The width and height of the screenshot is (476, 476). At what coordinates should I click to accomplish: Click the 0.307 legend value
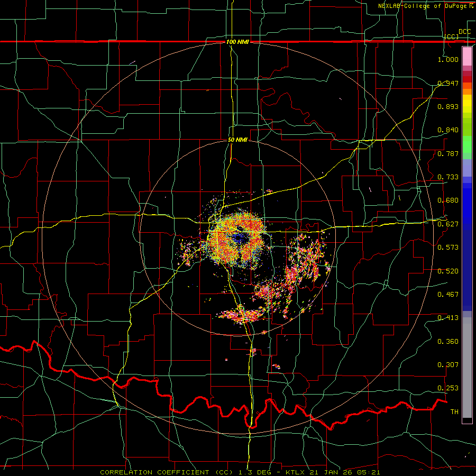448,365
